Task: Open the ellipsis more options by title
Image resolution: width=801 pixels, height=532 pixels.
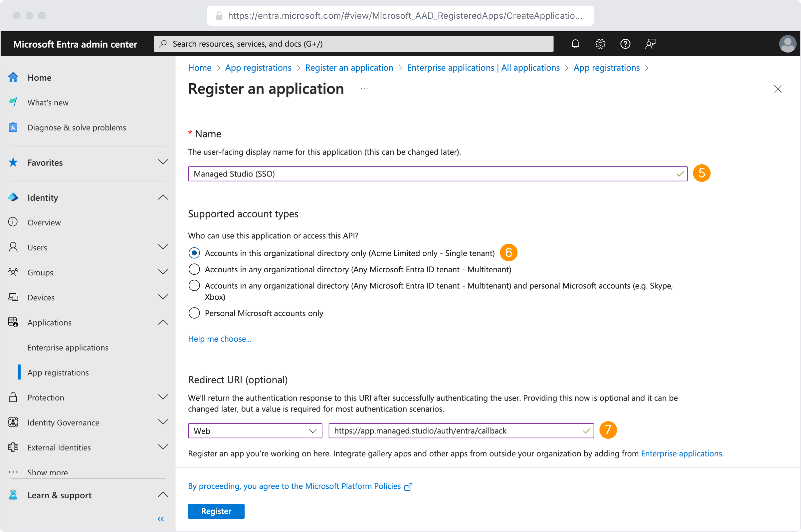Action: [364, 89]
